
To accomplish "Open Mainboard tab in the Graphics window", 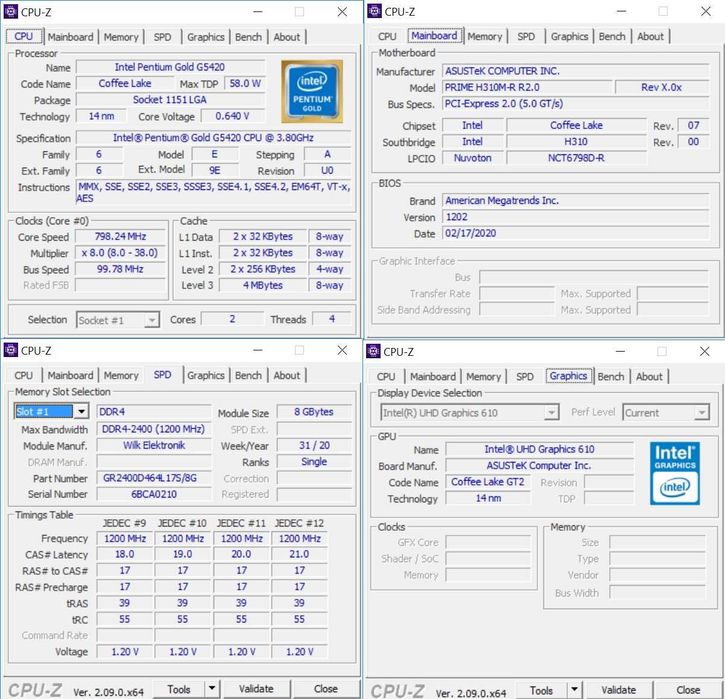I will 433,377.
